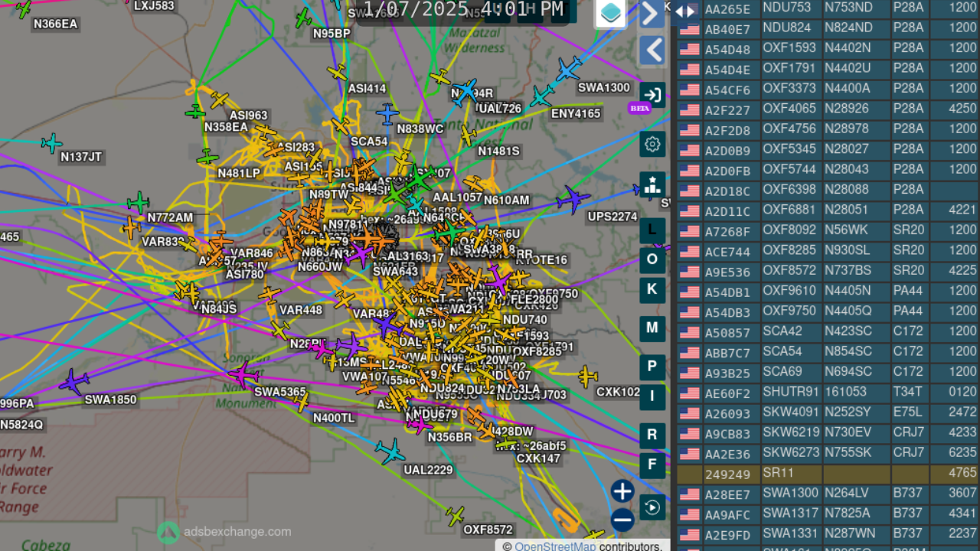Select the highlighted SR11 row callsign
The image size is (980, 551).
779,474
